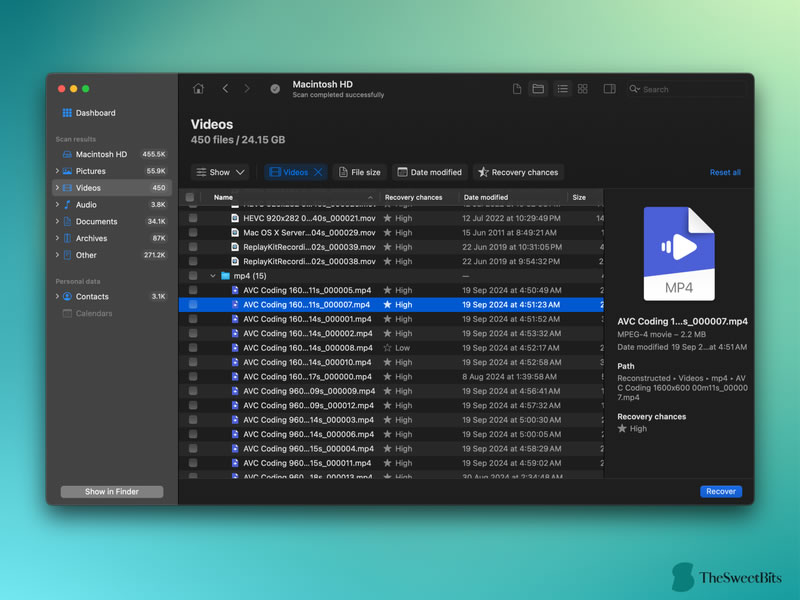The width and height of the screenshot is (800, 600).
Task: Expand the Pictures tree chevron
Action: (57, 171)
